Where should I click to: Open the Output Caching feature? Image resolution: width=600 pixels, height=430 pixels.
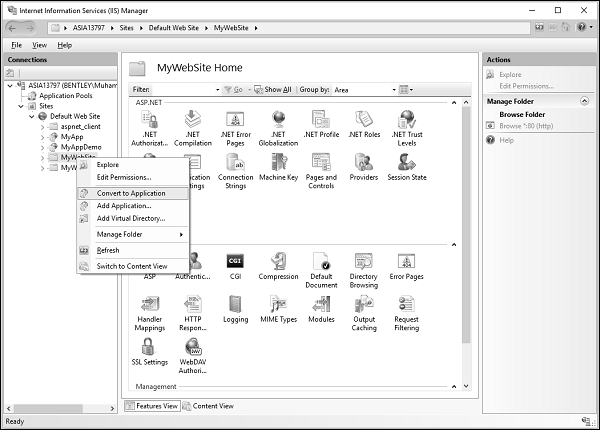pos(364,313)
